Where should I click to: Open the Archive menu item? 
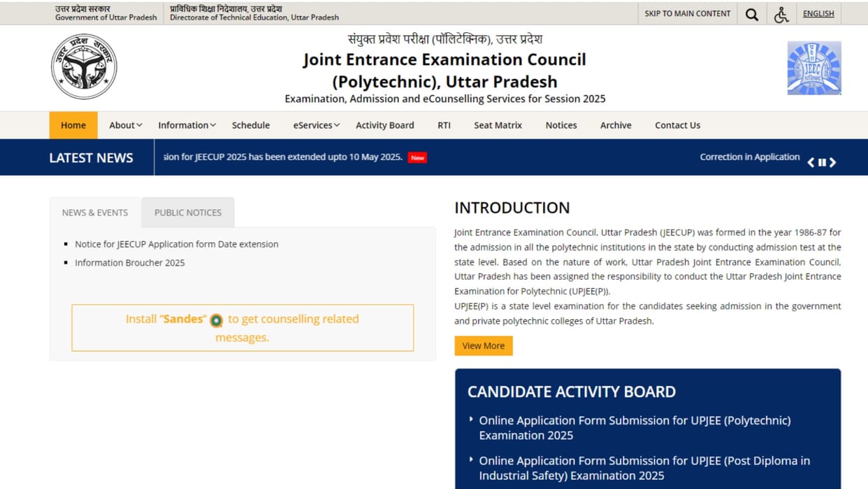tap(616, 125)
